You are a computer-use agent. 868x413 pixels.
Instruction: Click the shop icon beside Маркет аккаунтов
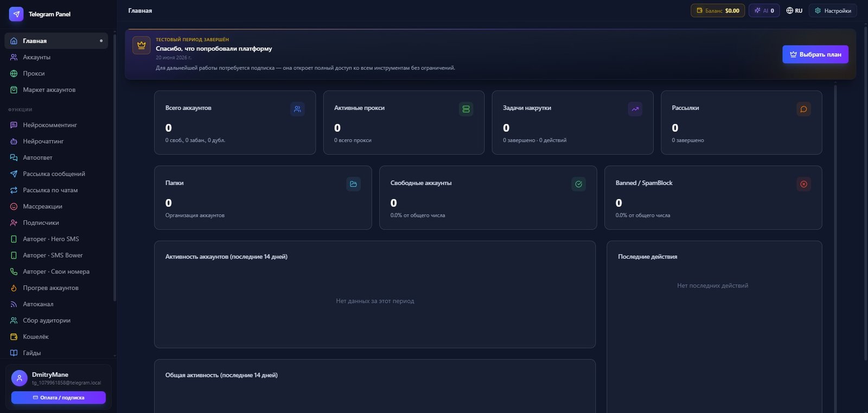click(x=14, y=90)
